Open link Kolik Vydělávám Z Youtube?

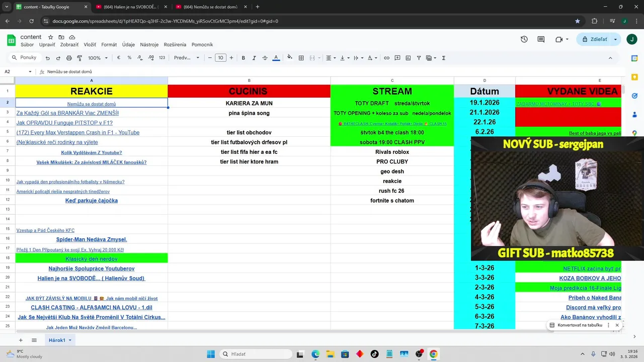click(92, 152)
